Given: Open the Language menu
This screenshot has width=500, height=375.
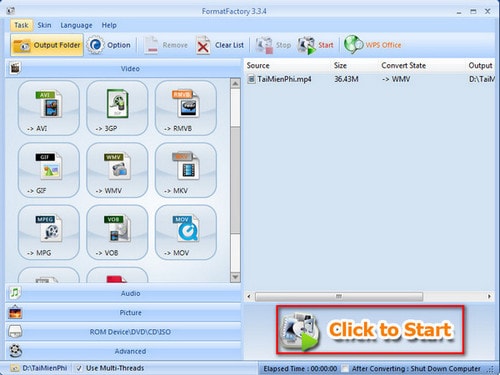Looking at the screenshot, I should pyautogui.click(x=76, y=25).
